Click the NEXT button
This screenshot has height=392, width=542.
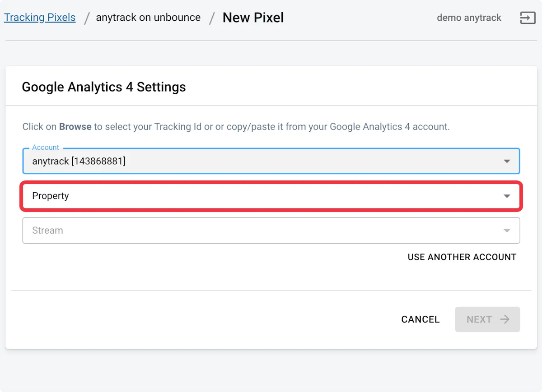pos(488,319)
